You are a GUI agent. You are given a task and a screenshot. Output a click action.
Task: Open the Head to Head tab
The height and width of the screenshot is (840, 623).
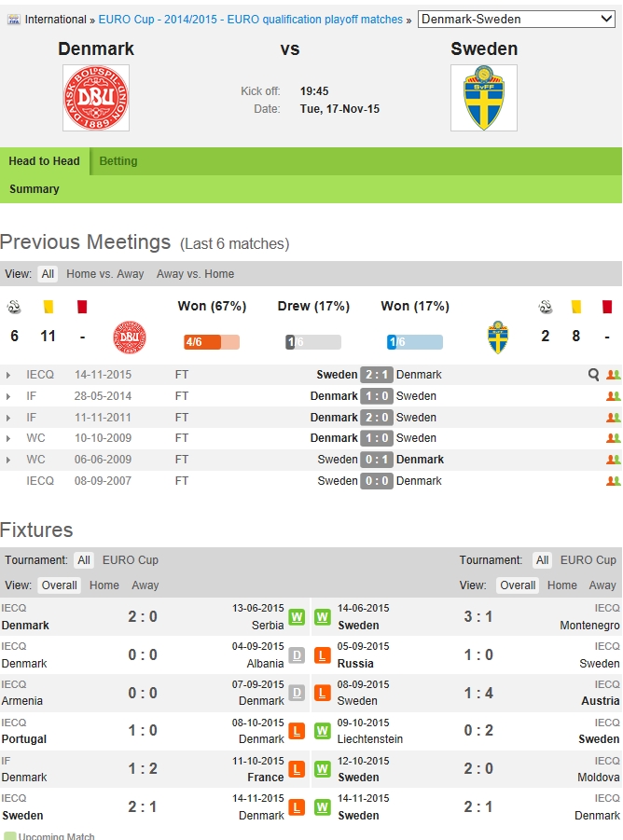point(44,161)
